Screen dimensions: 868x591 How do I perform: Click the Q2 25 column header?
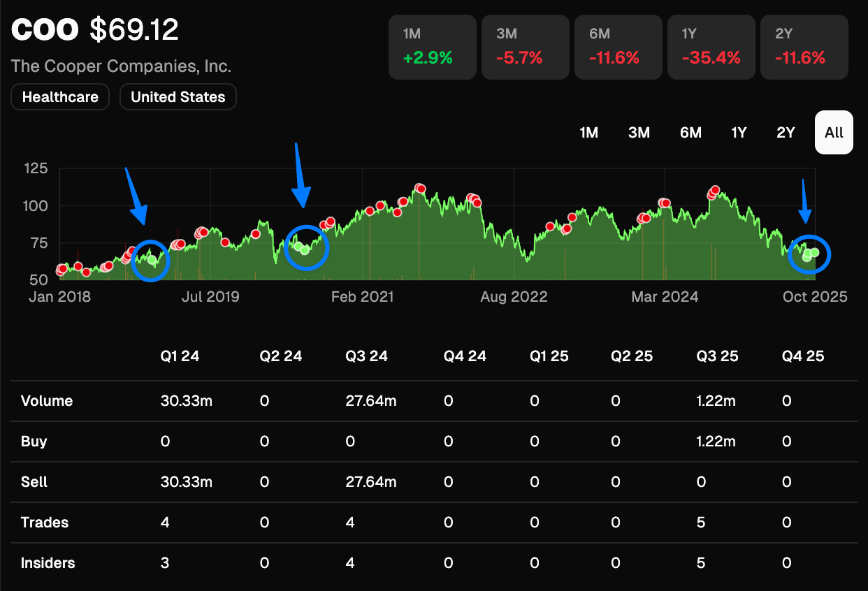631,356
